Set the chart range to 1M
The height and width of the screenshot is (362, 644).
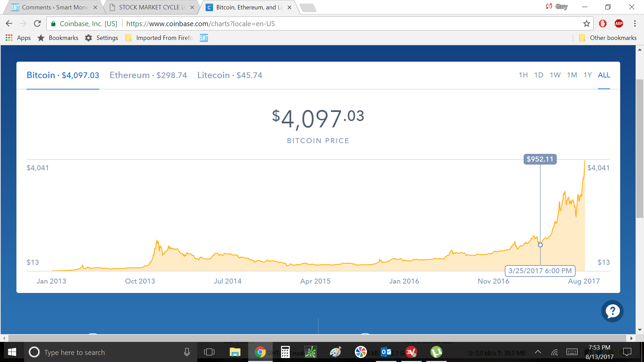[x=572, y=75]
